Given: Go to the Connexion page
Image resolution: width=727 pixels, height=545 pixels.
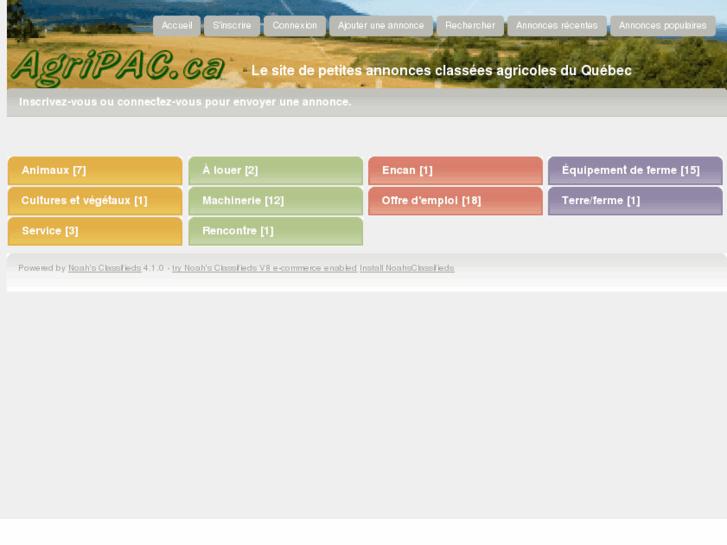Looking at the screenshot, I should click(x=294, y=26).
